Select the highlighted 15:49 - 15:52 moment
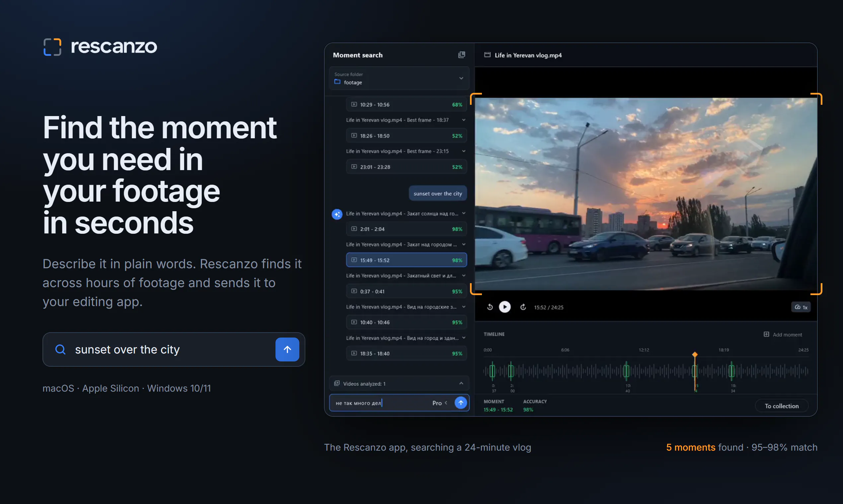This screenshot has height=504, width=843. pos(406,260)
